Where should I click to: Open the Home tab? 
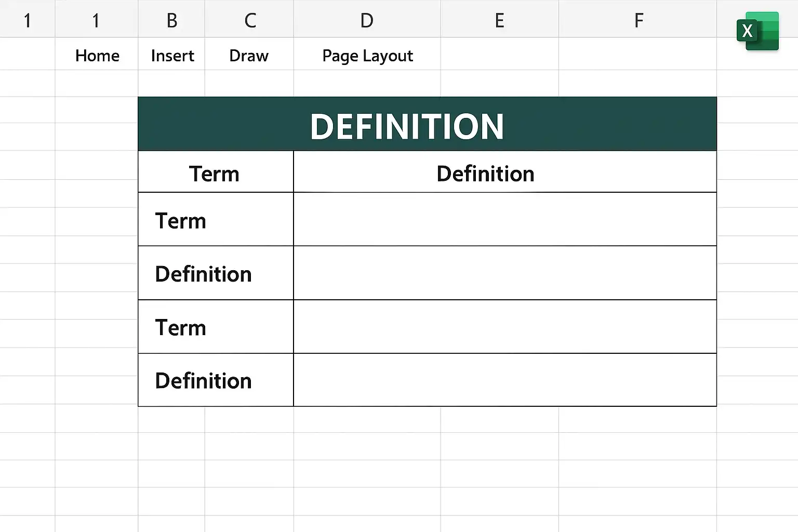click(97, 56)
